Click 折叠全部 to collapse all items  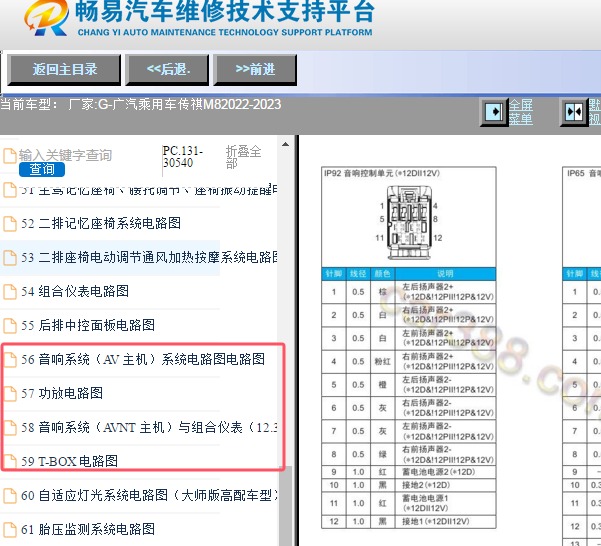[x=243, y=157]
